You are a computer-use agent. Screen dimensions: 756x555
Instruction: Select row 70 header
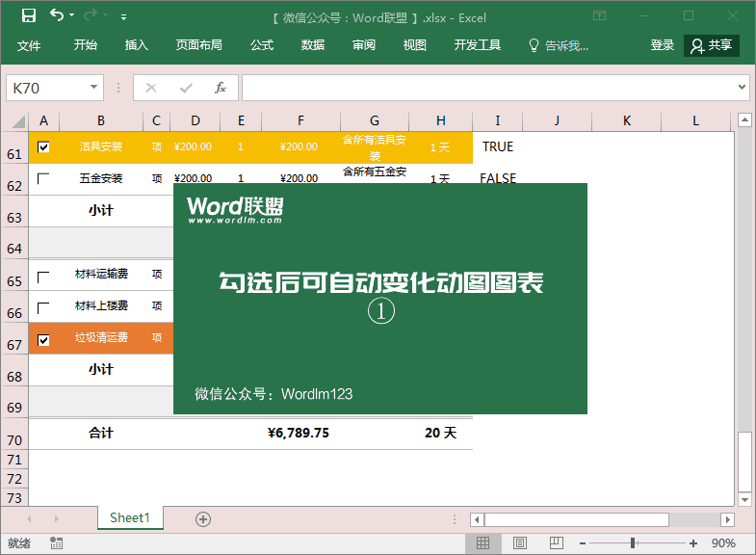pos(14,434)
